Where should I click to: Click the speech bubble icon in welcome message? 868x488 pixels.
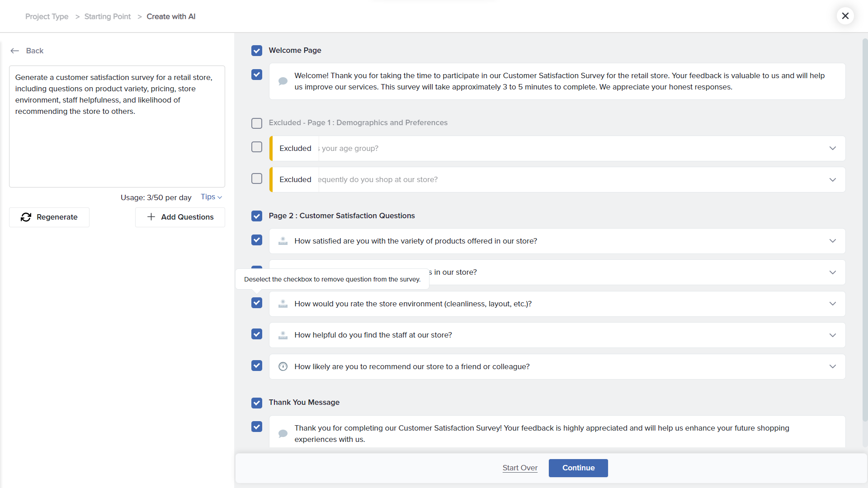coord(283,81)
